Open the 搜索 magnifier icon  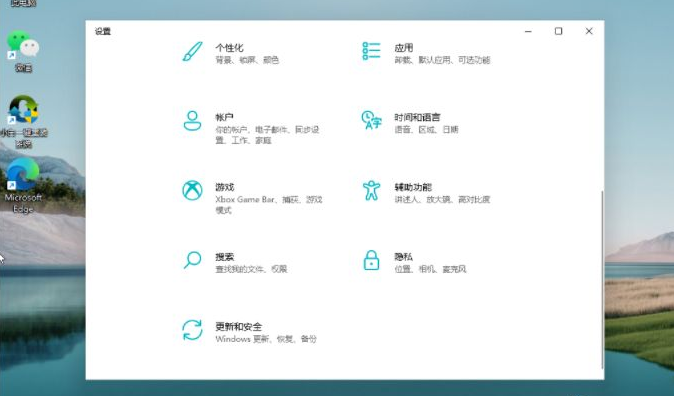(192, 260)
